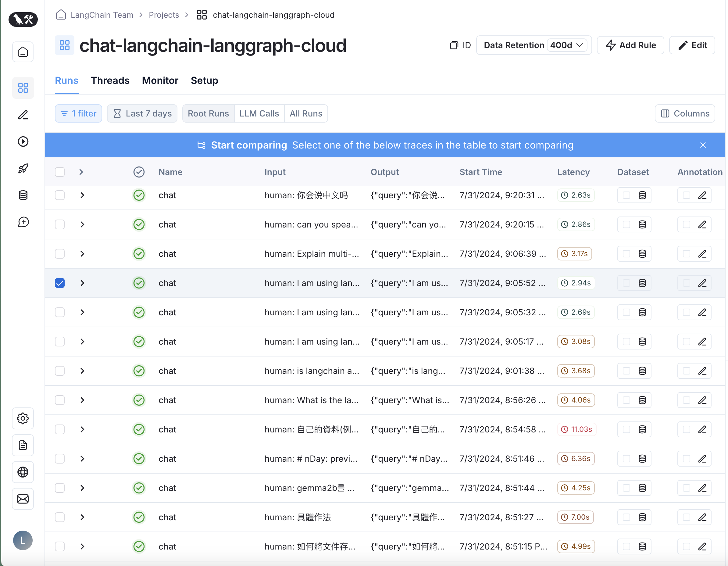Switch to the Threads tab

110,81
